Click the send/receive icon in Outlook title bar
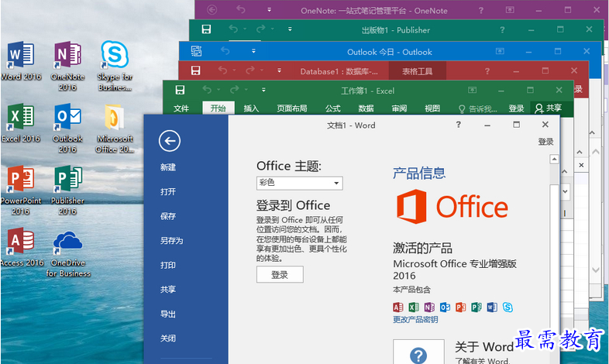 197,51
